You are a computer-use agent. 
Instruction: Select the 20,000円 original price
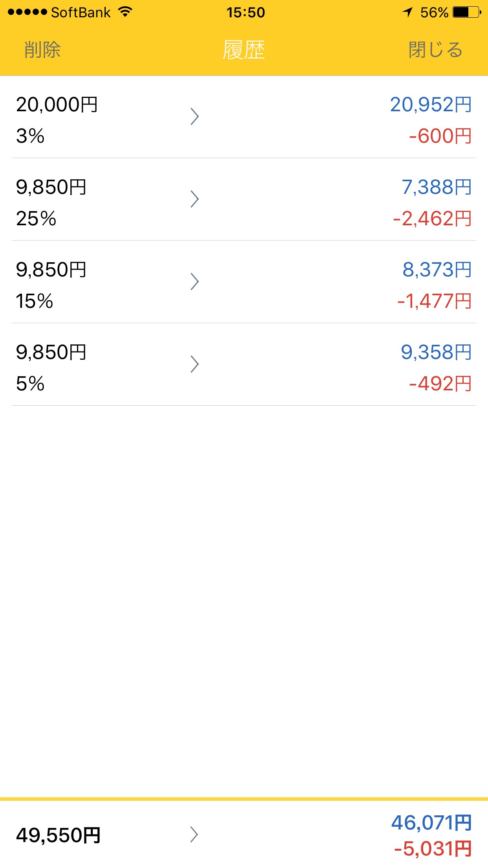tap(57, 105)
